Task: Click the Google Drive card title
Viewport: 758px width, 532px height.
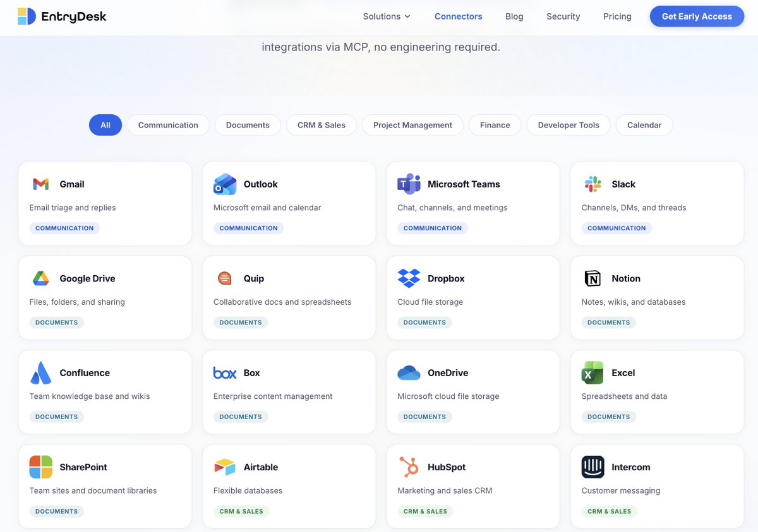Action: click(x=87, y=278)
